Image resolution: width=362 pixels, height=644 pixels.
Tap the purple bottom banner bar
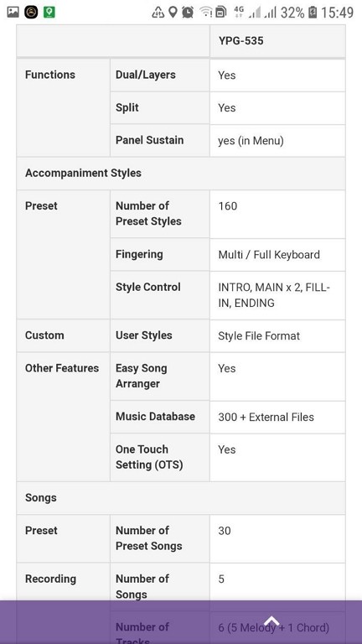pos(181,622)
